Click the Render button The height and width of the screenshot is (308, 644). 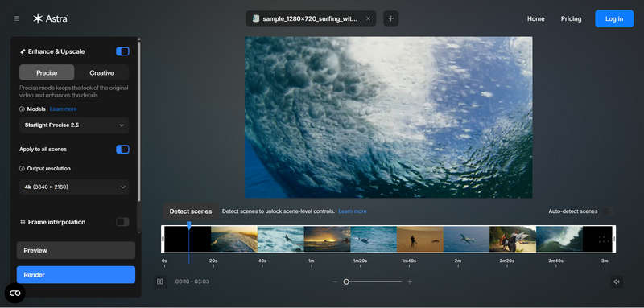coord(76,275)
